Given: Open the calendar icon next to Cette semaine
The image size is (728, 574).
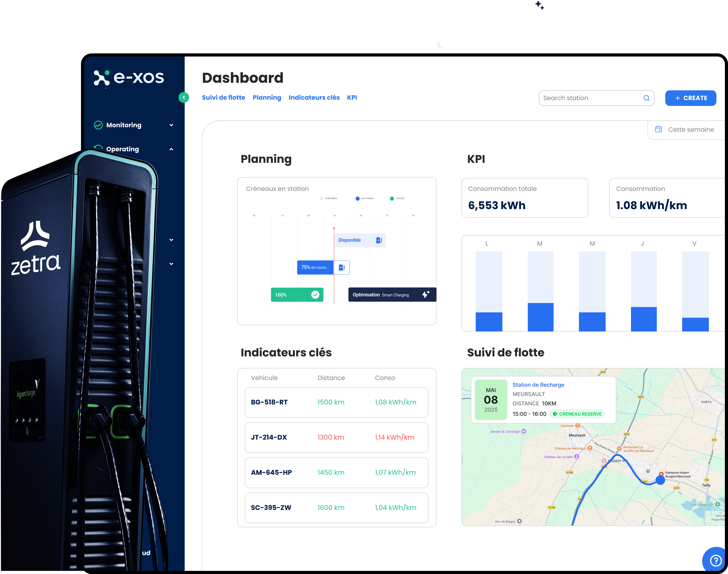Looking at the screenshot, I should point(658,129).
